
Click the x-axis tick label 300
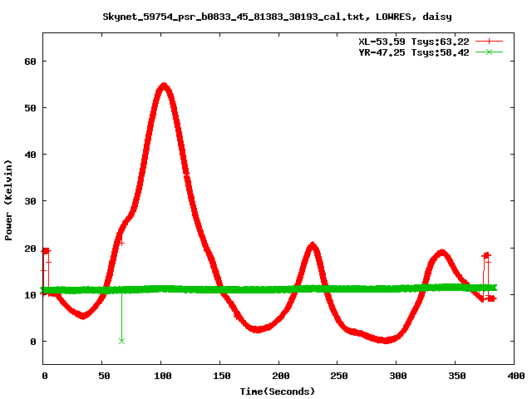[398, 376]
